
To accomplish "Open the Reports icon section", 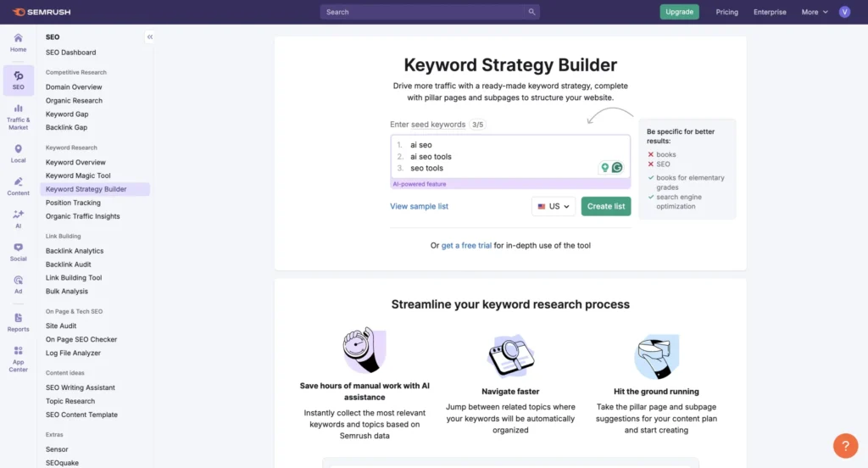I will [x=19, y=322].
